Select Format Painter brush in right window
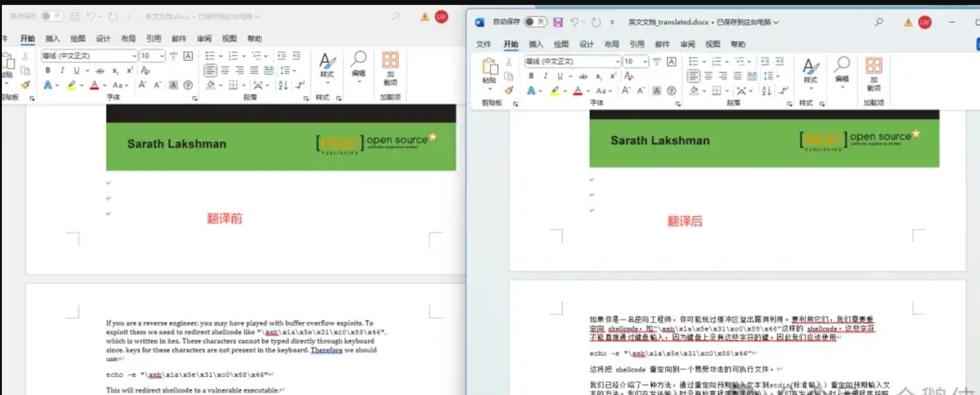980x395 pixels. [508, 90]
